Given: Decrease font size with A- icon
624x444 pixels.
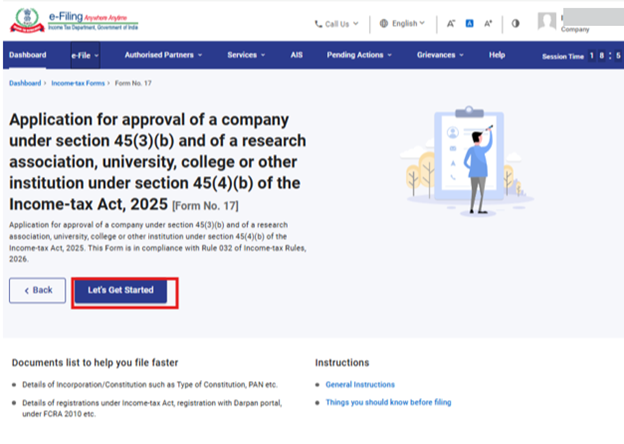Looking at the screenshot, I should pos(451,23).
